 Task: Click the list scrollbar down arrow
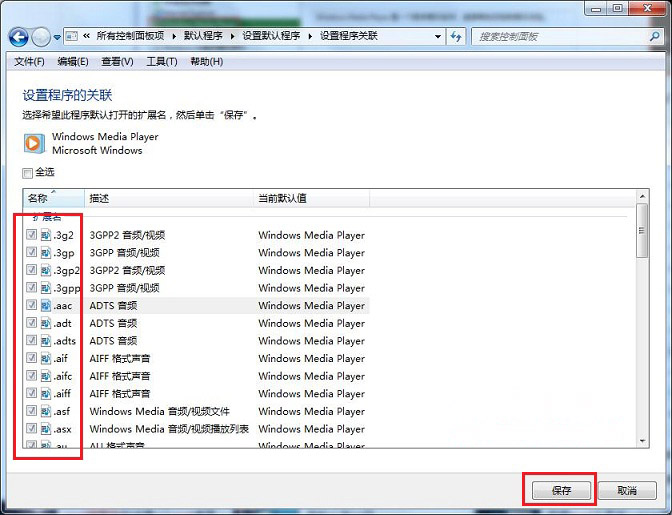click(642, 441)
